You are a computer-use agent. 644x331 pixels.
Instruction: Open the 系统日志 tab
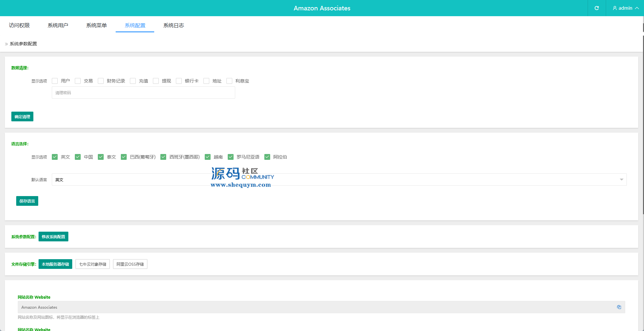click(174, 25)
